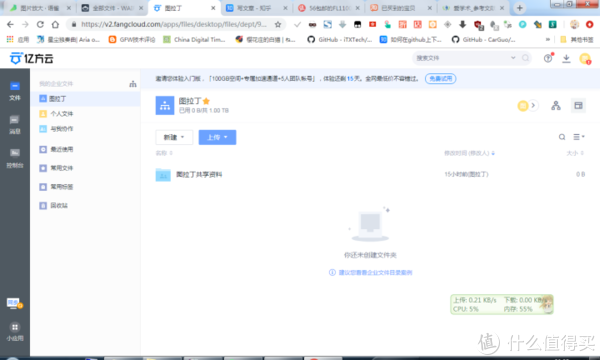Expand the 新建 dropdown button
Viewport: 600px width, 360px height.
(x=174, y=137)
